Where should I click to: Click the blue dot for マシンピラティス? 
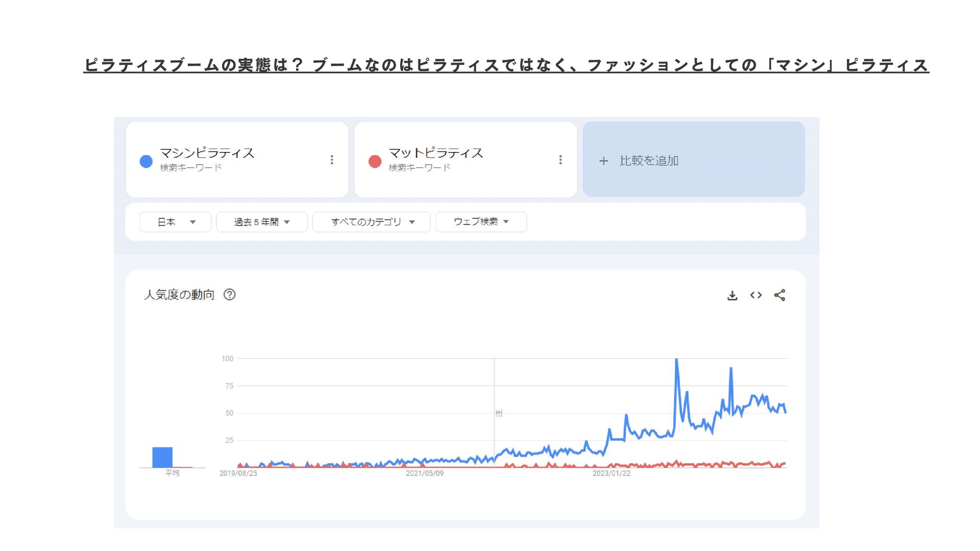146,162
